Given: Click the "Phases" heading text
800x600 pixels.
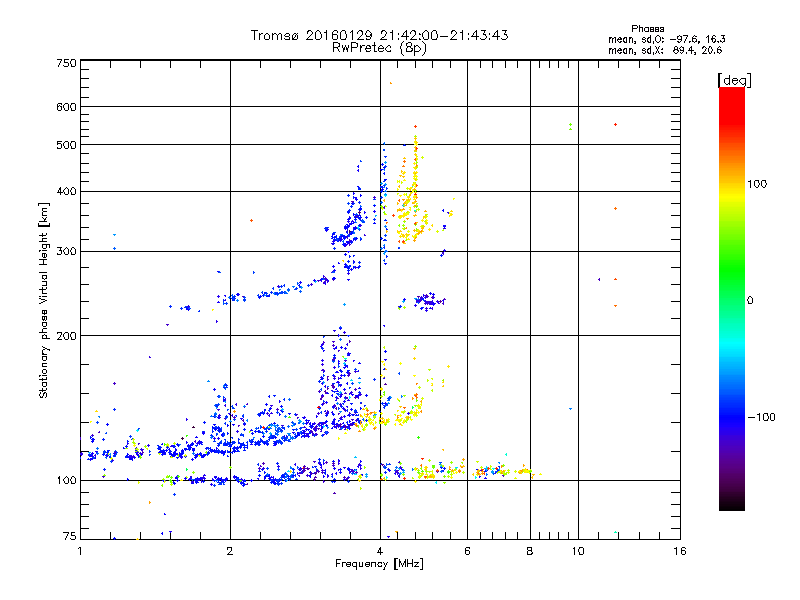Looking at the screenshot, I should [x=647, y=29].
